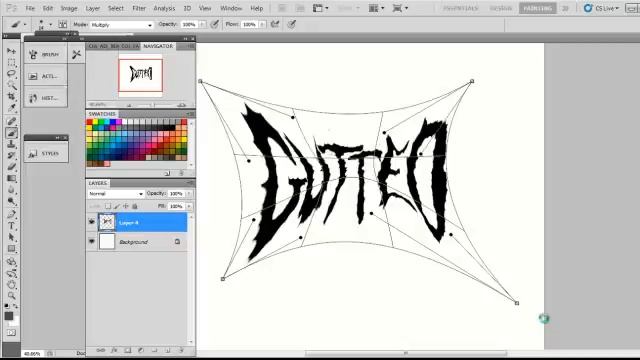This screenshot has width=640, height=360.
Task: Expand the Styles collapsed panel
Action: [x=46, y=153]
